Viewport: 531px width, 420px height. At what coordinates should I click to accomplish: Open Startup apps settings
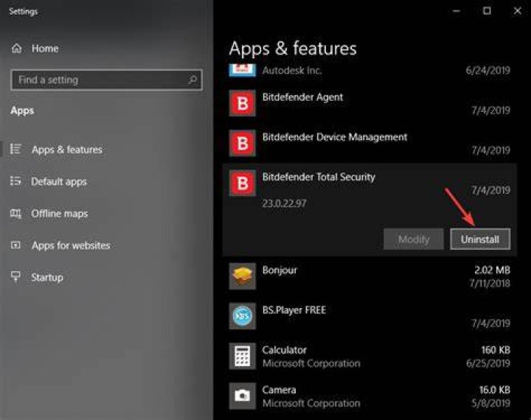click(x=47, y=278)
